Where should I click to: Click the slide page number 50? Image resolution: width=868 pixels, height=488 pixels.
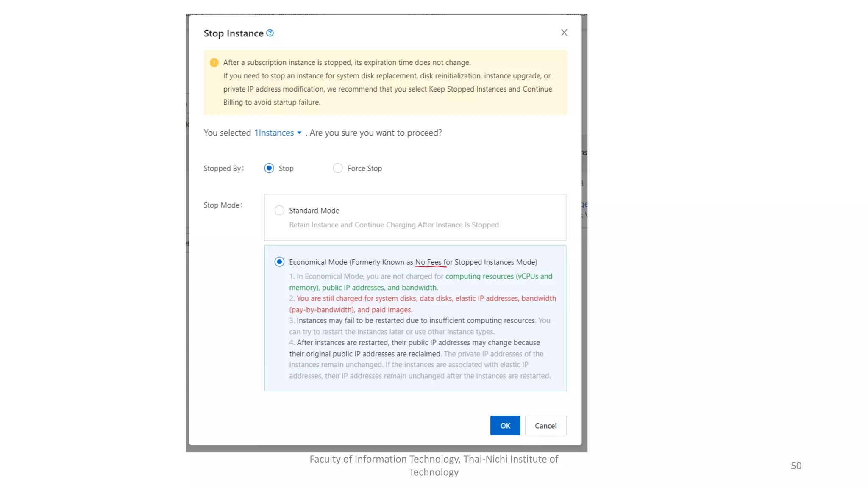796,466
